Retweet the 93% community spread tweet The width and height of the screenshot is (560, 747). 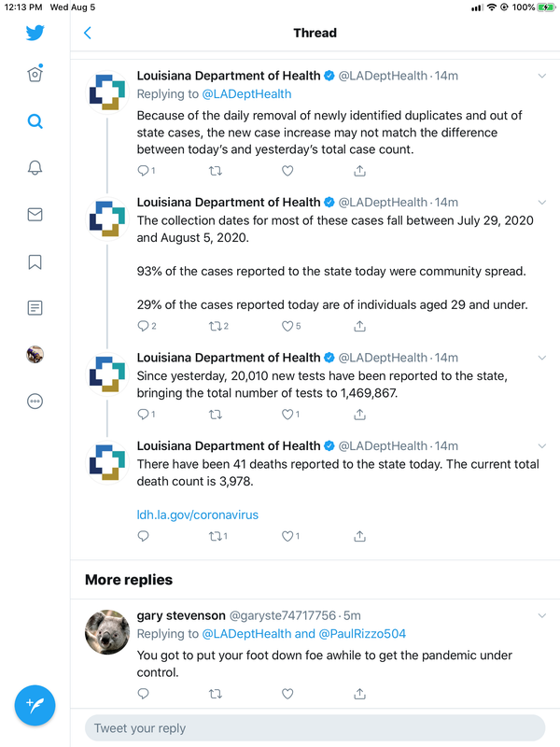click(x=216, y=326)
